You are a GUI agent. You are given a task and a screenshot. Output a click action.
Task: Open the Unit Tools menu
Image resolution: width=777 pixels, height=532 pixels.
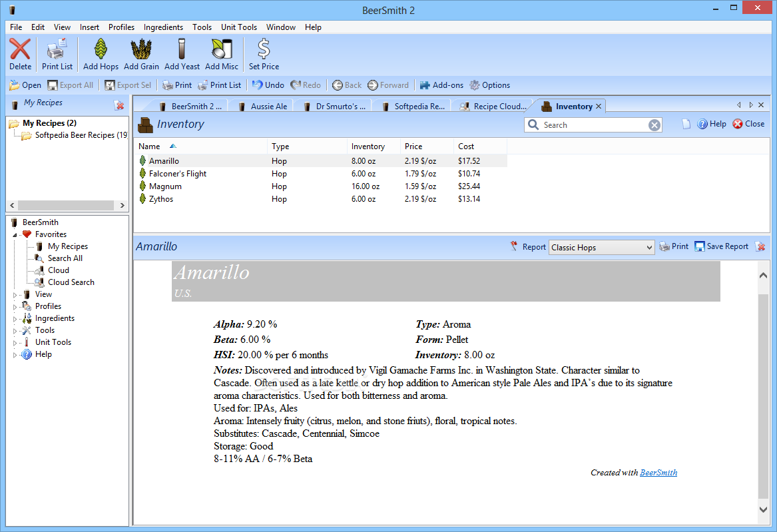(239, 27)
